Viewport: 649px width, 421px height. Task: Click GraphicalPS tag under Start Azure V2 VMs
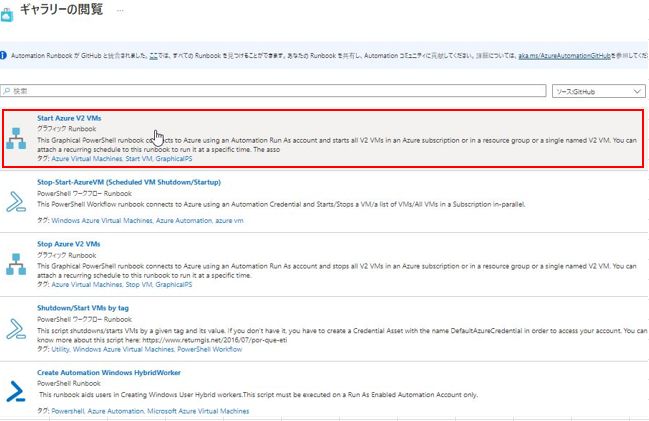pos(174,159)
